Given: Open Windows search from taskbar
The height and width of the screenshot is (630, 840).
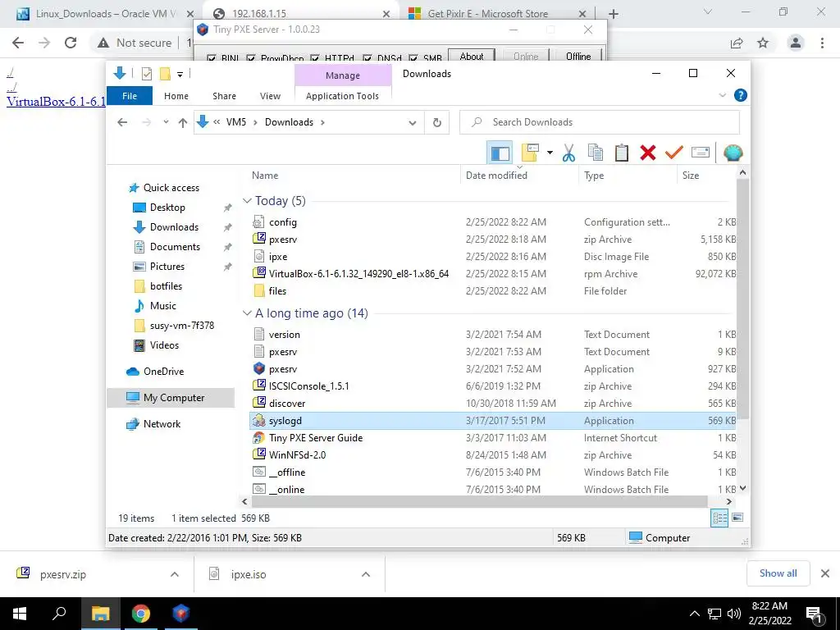Looking at the screenshot, I should point(59,614).
